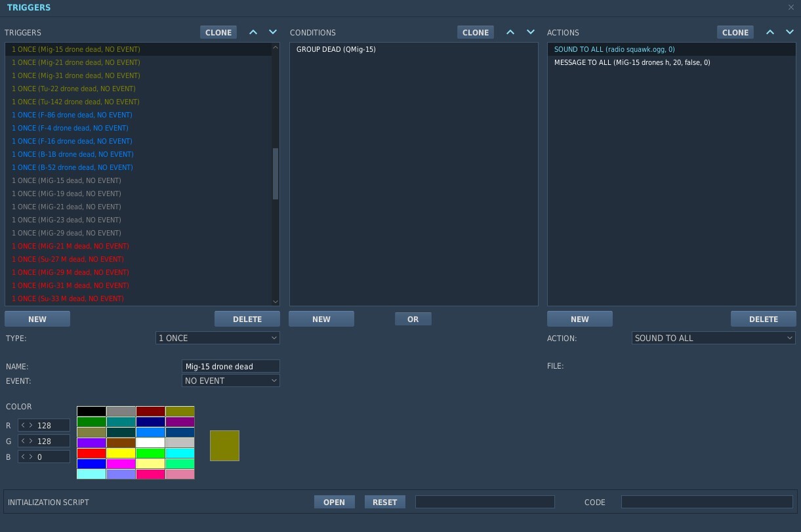The image size is (801, 532).
Task: Open an initialization script file
Action: pos(335,502)
